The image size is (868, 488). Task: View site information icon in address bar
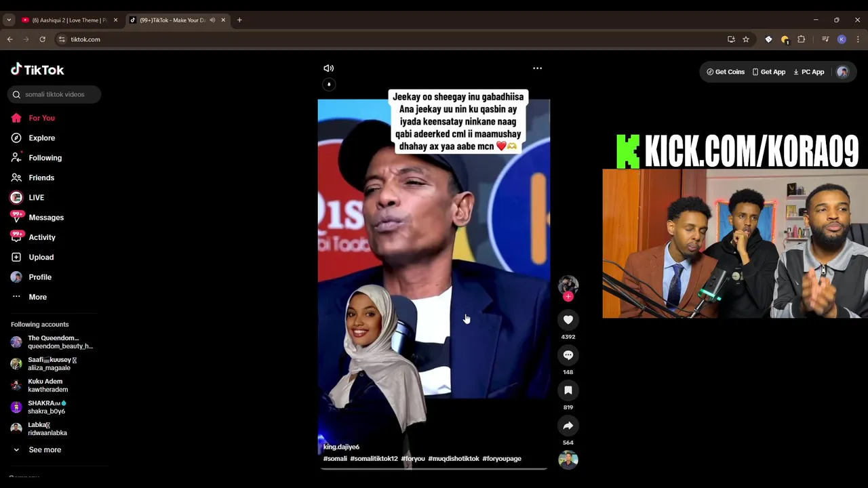point(62,39)
